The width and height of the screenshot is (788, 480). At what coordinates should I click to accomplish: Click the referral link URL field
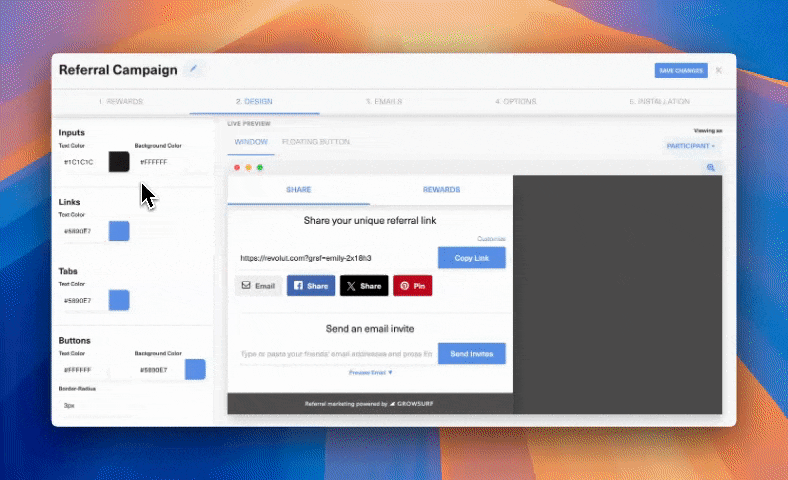click(x=336, y=258)
